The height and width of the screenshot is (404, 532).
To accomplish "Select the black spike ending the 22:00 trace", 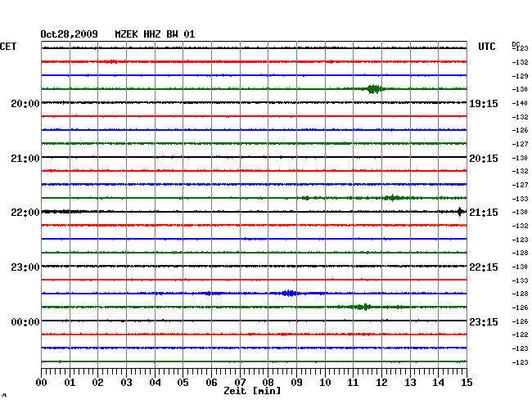I will point(460,212).
